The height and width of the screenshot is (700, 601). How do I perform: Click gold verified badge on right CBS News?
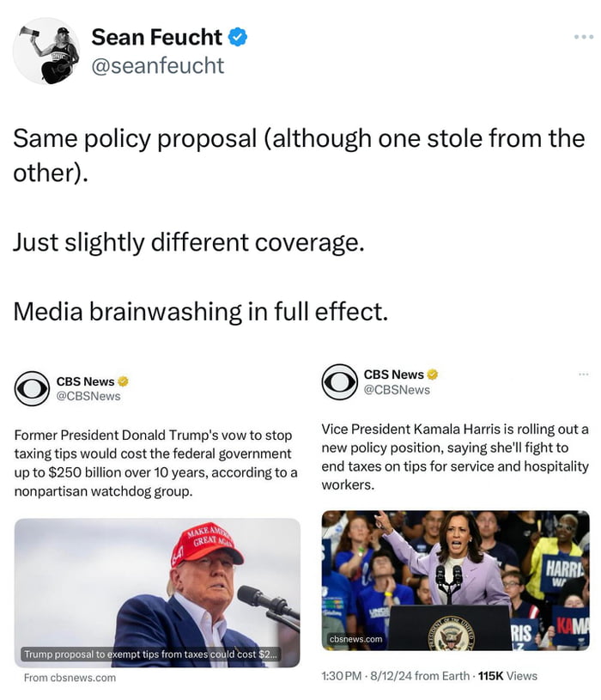pyautogui.click(x=433, y=374)
